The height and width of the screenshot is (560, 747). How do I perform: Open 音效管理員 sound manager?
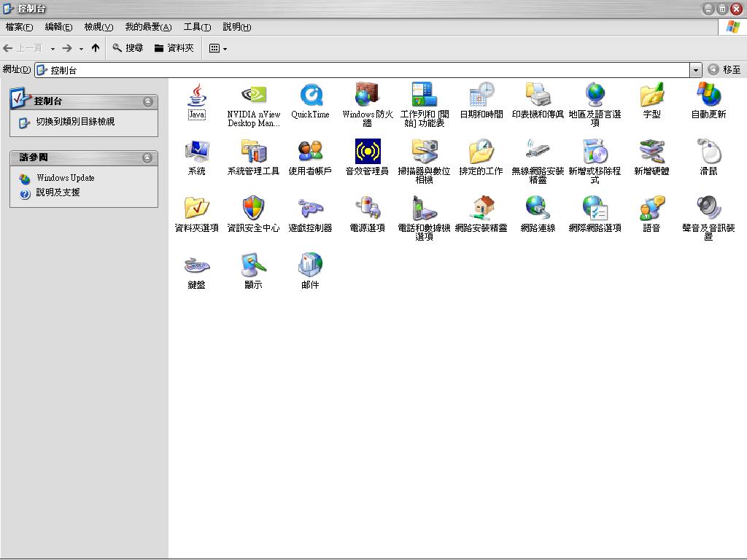(x=367, y=152)
